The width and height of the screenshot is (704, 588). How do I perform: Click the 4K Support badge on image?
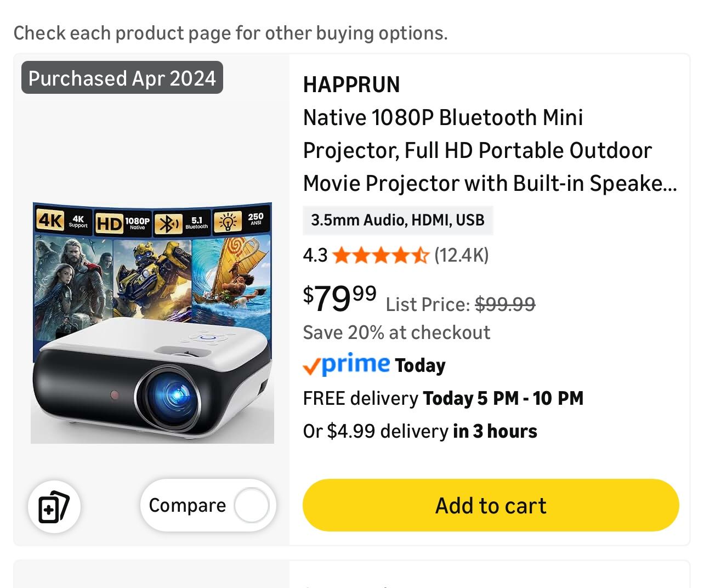tap(62, 220)
